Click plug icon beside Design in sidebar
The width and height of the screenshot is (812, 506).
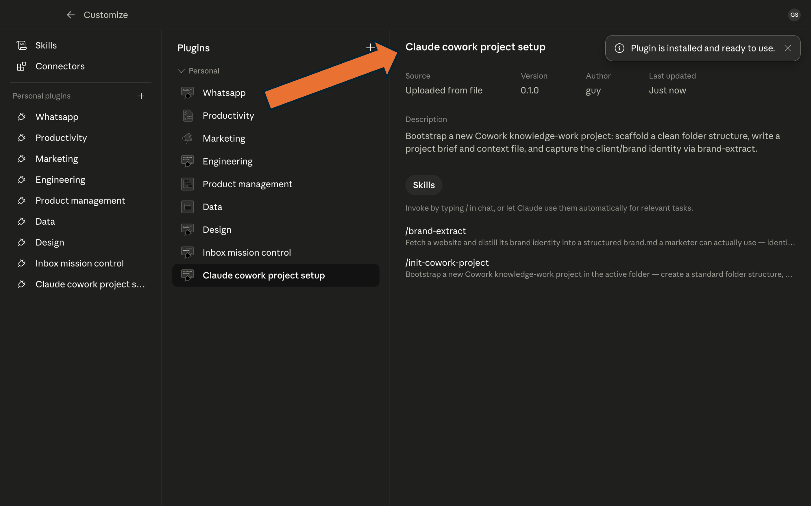click(x=22, y=242)
